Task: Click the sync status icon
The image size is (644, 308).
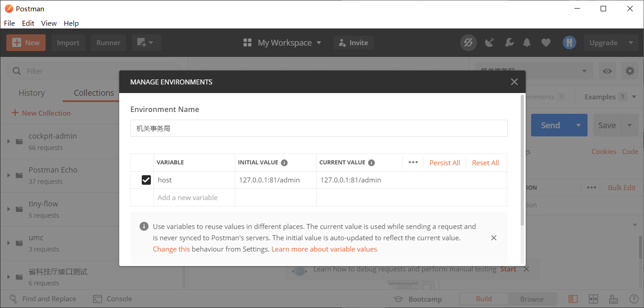Action: tap(468, 43)
